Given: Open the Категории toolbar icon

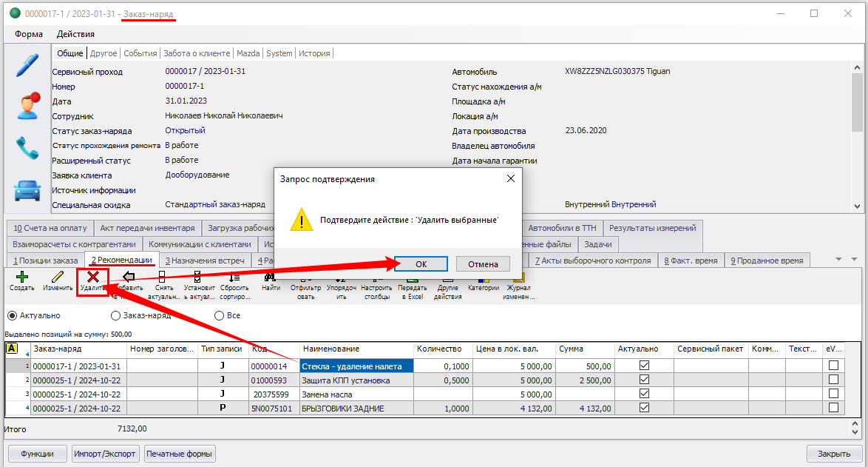Looking at the screenshot, I should click(484, 280).
